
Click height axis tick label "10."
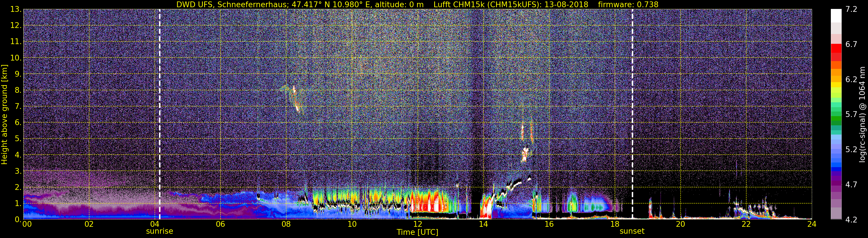16,58
